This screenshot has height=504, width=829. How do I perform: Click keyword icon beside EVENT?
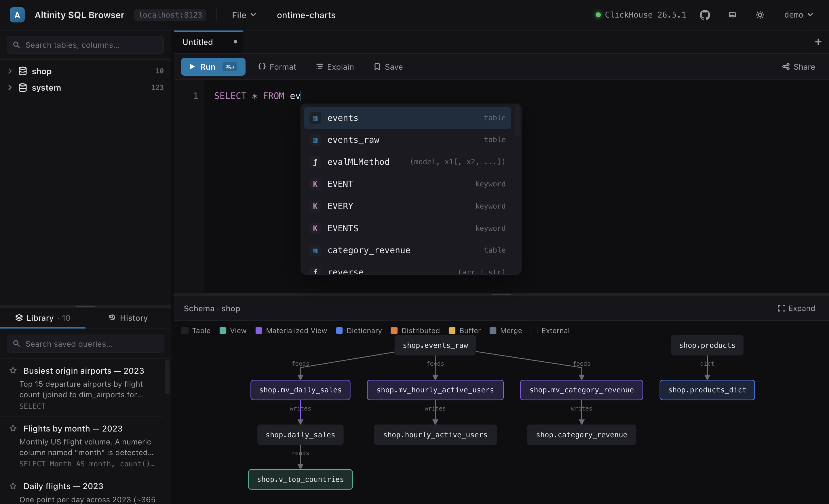tap(315, 184)
